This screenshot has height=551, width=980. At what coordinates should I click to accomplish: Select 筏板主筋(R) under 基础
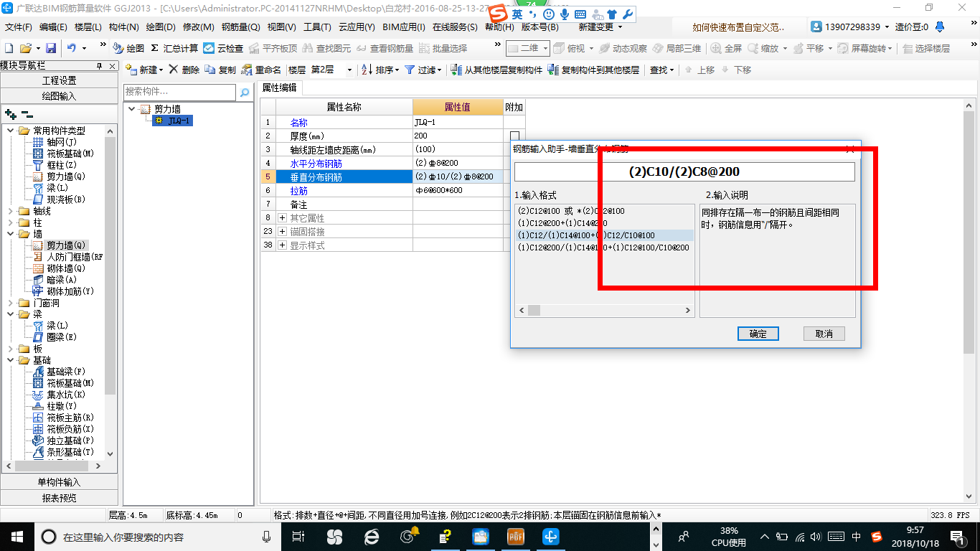[64, 418]
